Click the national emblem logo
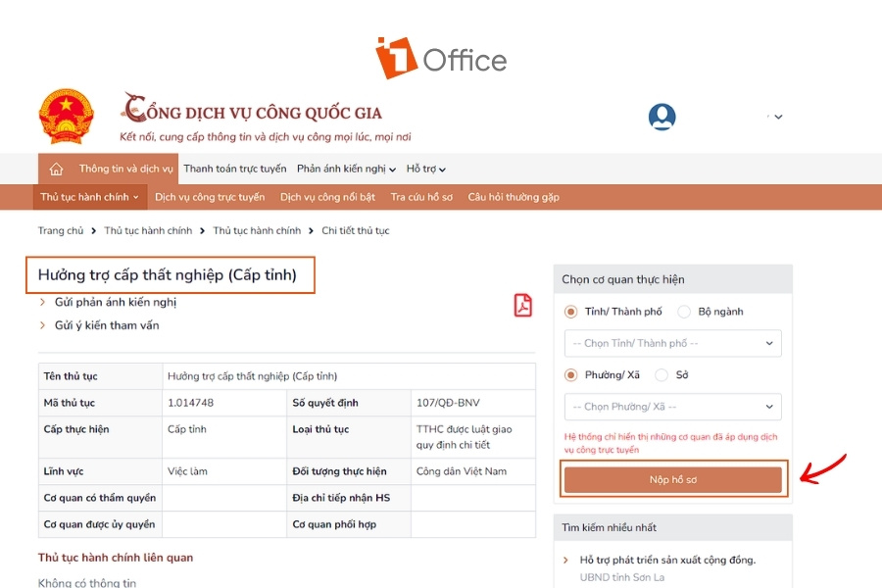Viewport: 882px width, 588px height. click(66, 117)
